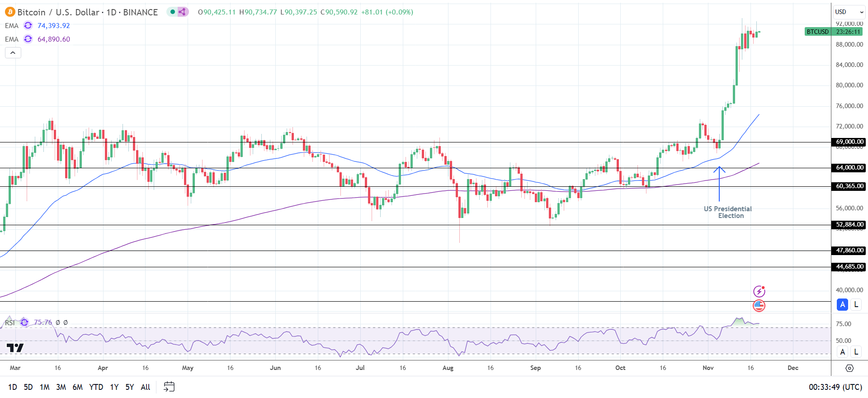The height and width of the screenshot is (398, 868).
Task: Click the US Presidential Election text annotation
Action: (x=728, y=212)
